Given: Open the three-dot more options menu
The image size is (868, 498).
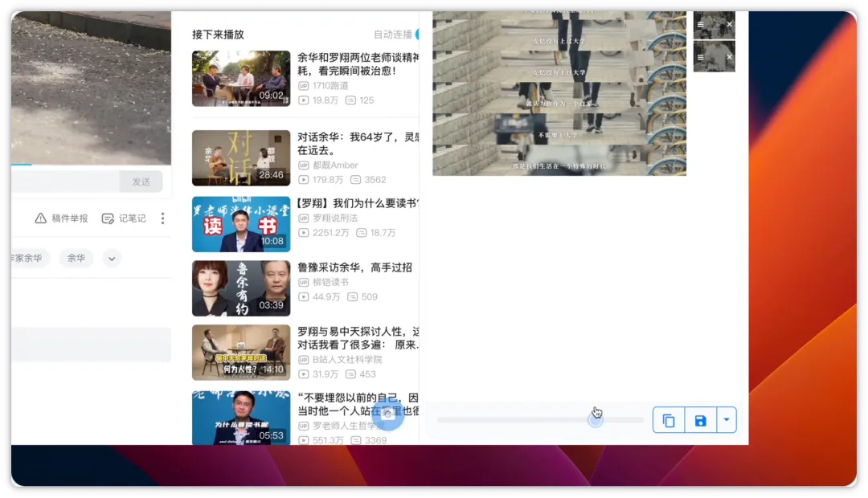Looking at the screenshot, I should pyautogui.click(x=162, y=218).
